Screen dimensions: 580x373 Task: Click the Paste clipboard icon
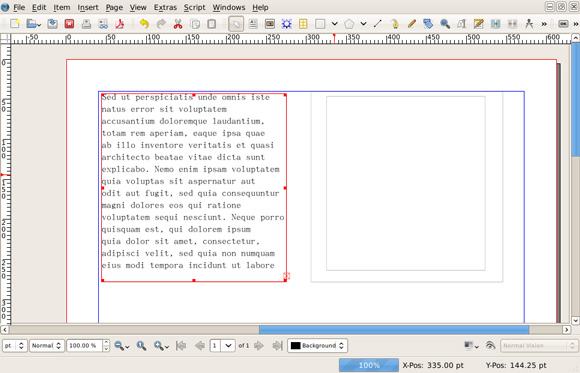pos(212,24)
